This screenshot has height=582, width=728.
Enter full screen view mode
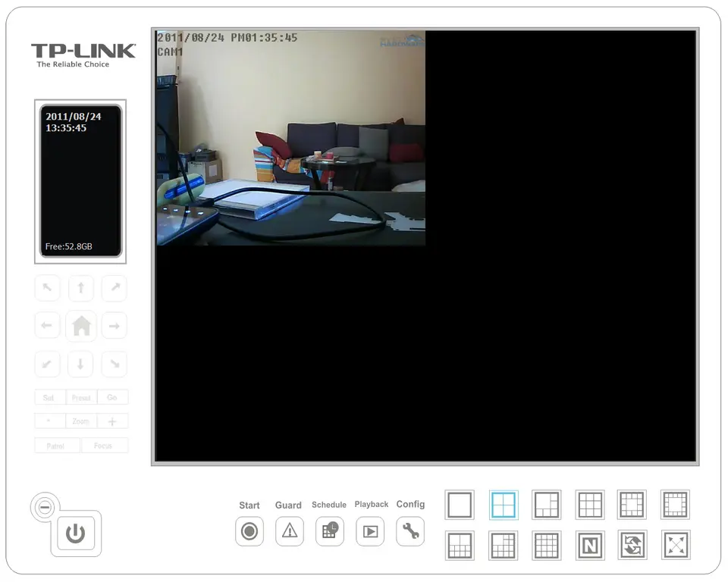click(676, 545)
